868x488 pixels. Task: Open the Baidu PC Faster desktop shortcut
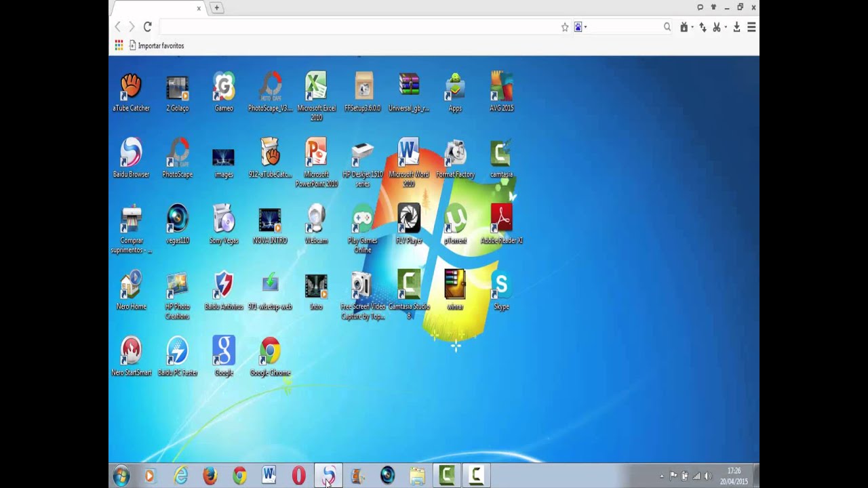[x=178, y=357]
